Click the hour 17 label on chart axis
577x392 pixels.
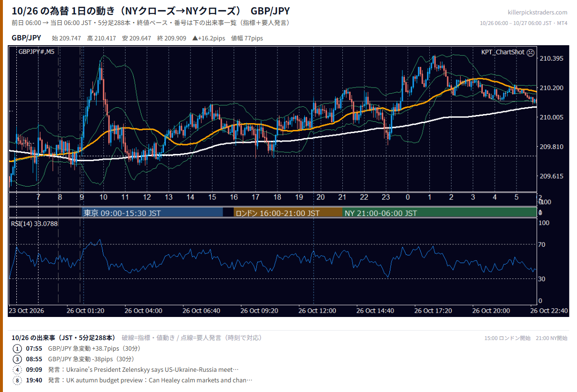click(255, 197)
